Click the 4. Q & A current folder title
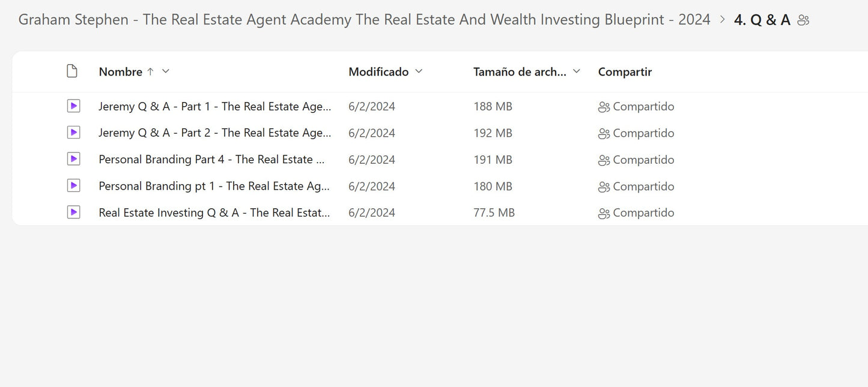Viewport: 868px width, 387px height. pyautogui.click(x=762, y=20)
